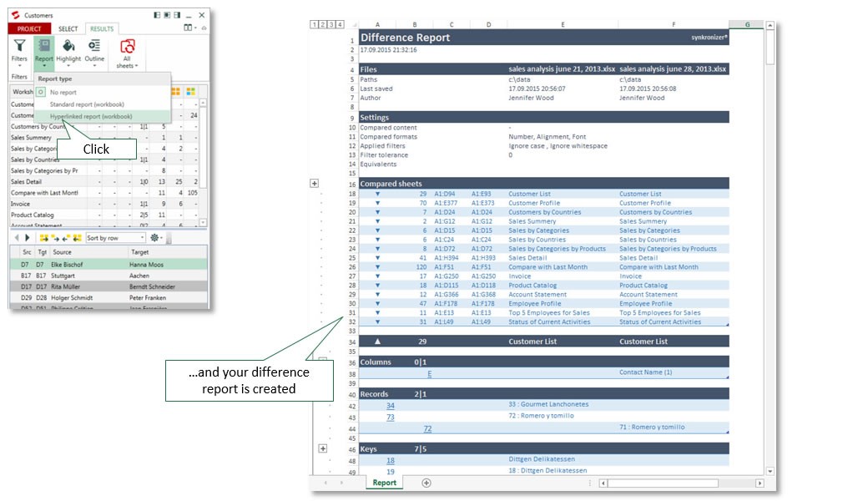Viewport: 868px width, 501px height.
Task: Switch to the RESULTS tab
Action: pos(102,28)
